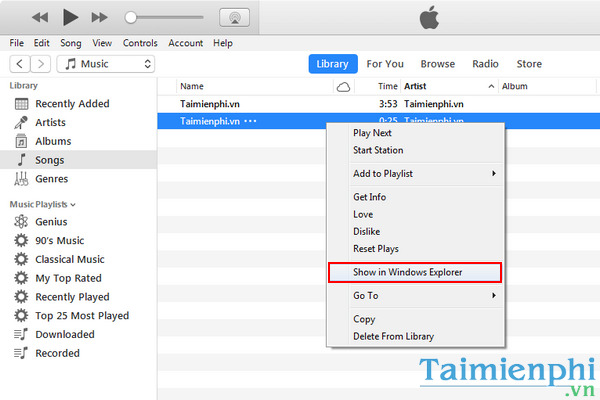
Task: Open the AirPlay output button
Action: [235, 18]
